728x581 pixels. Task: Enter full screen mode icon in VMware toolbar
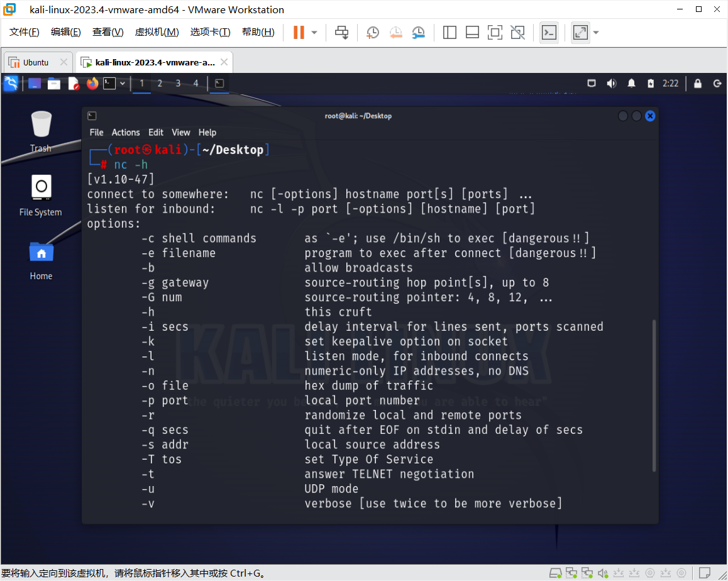tap(495, 33)
